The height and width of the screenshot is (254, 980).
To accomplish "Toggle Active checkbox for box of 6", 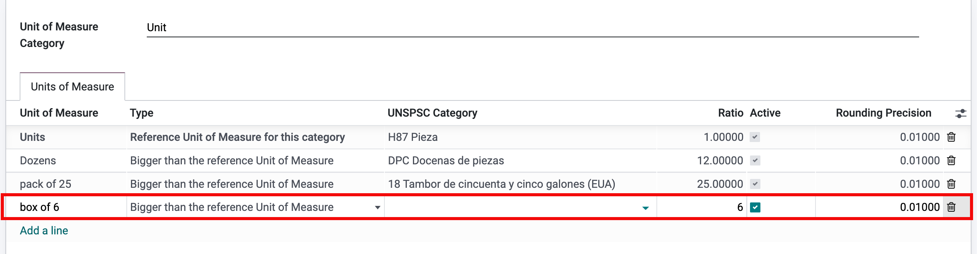I will tap(756, 207).
